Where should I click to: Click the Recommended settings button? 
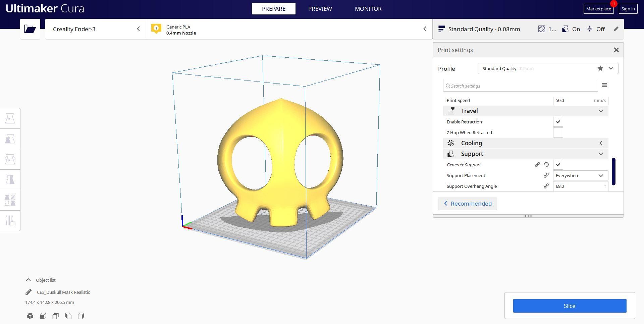(467, 204)
